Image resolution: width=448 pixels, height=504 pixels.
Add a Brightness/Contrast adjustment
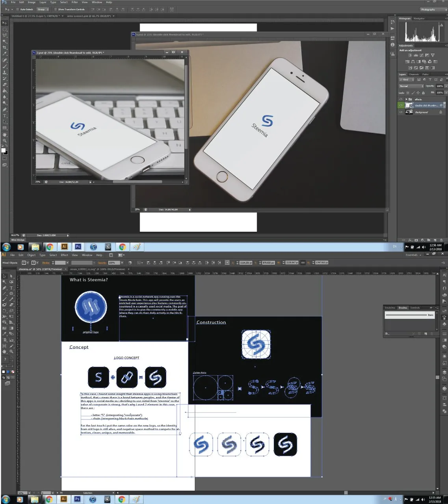tap(410, 55)
